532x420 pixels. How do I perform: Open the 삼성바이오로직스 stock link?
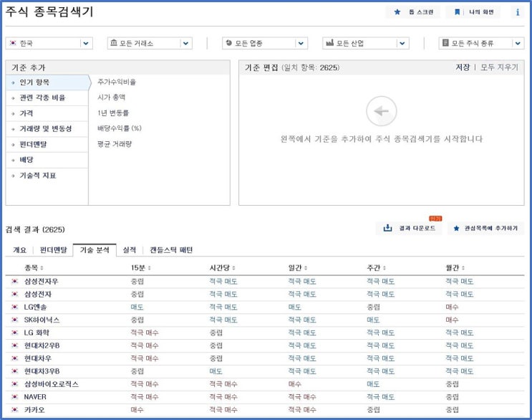point(52,384)
